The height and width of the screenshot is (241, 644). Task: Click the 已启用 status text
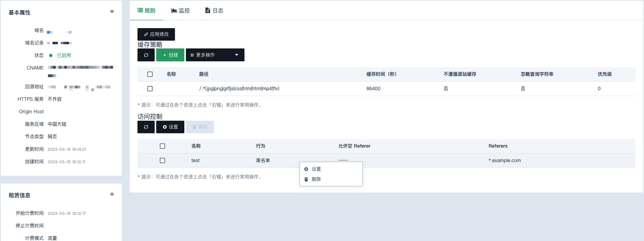(64, 55)
